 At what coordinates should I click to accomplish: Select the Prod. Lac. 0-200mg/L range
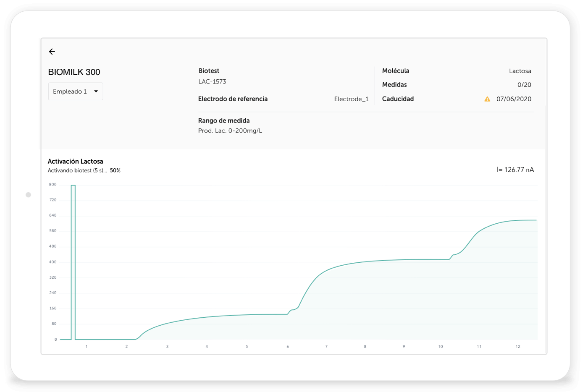pos(230,131)
